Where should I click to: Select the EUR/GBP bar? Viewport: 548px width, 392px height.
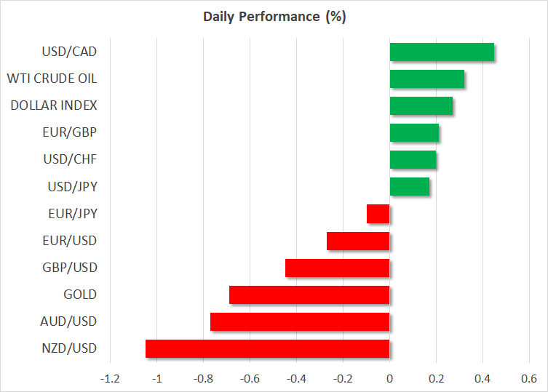click(414, 133)
